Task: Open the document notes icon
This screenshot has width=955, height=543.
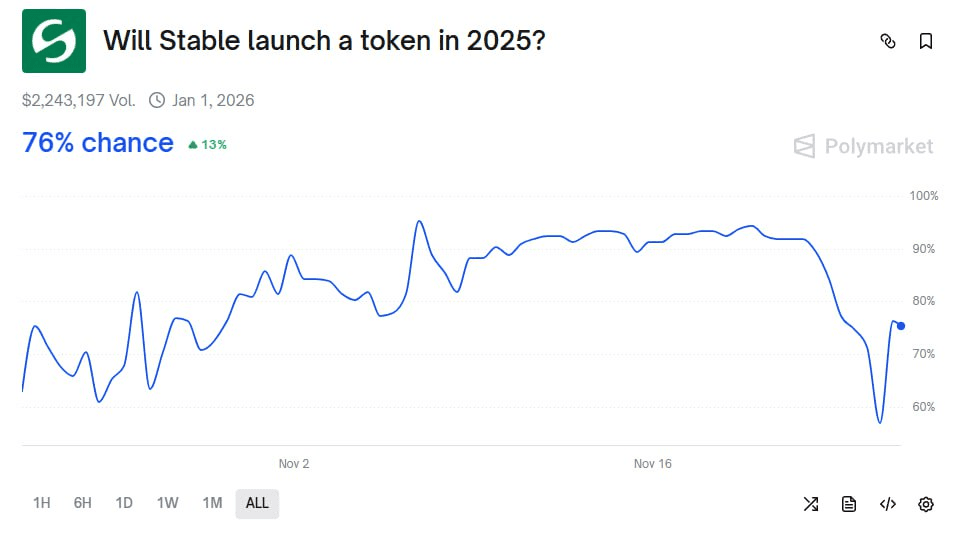Action: [x=849, y=504]
